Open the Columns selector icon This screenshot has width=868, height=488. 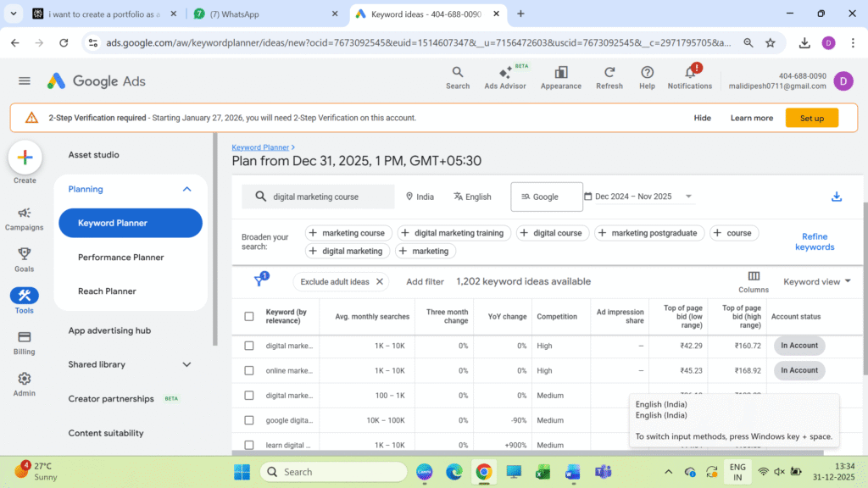click(x=754, y=277)
